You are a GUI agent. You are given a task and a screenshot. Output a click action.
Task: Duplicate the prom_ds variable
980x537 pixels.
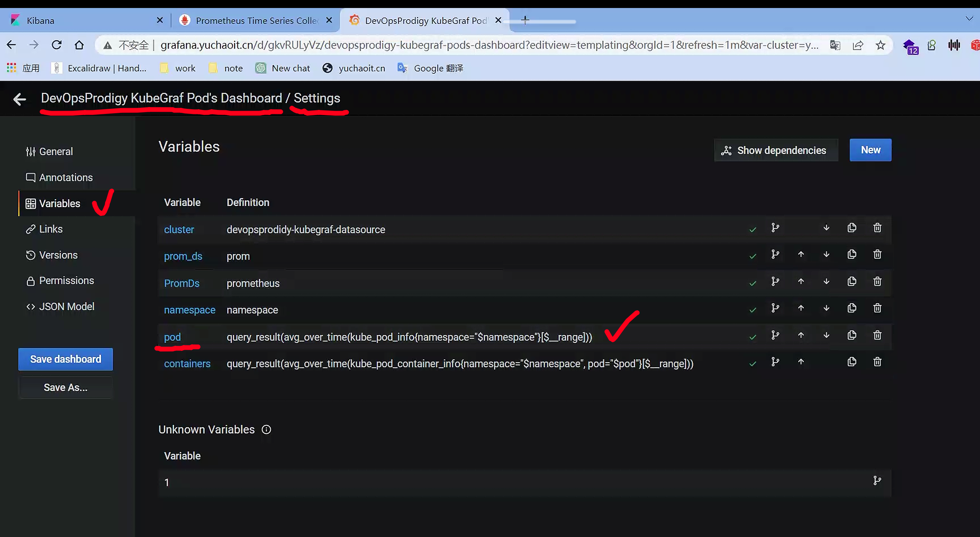[852, 254]
